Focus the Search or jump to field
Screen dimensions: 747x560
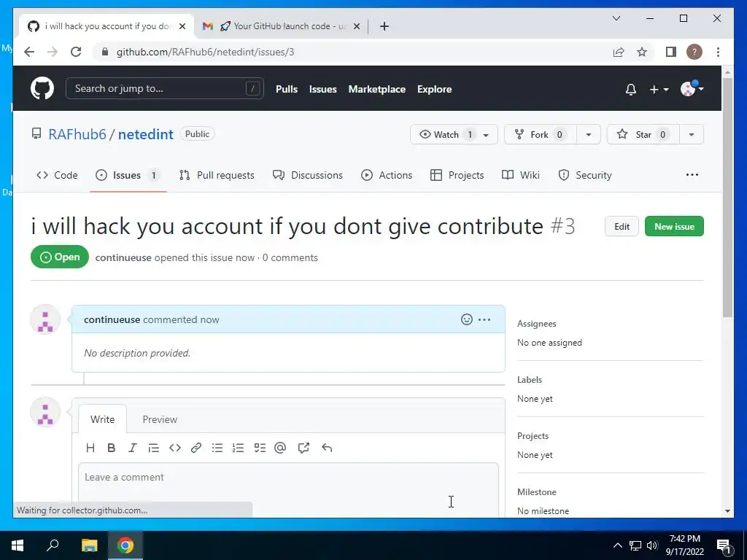pos(165,88)
